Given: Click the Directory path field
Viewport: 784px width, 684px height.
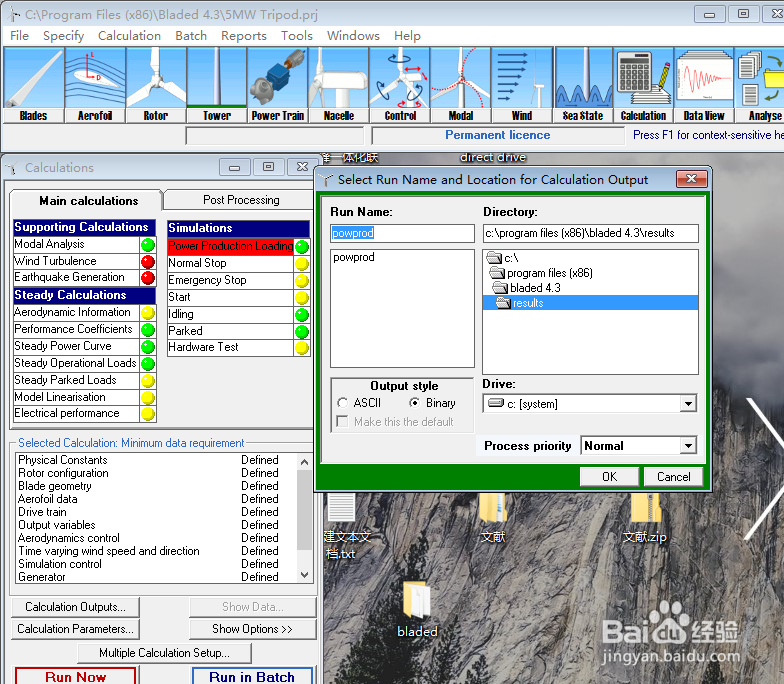Looking at the screenshot, I should click(x=590, y=233).
